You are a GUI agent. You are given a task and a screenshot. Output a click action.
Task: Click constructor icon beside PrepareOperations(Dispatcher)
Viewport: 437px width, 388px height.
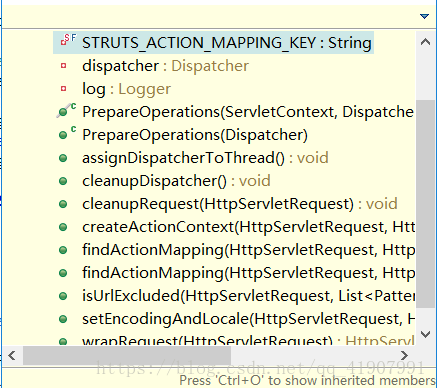pyautogui.click(x=66, y=133)
